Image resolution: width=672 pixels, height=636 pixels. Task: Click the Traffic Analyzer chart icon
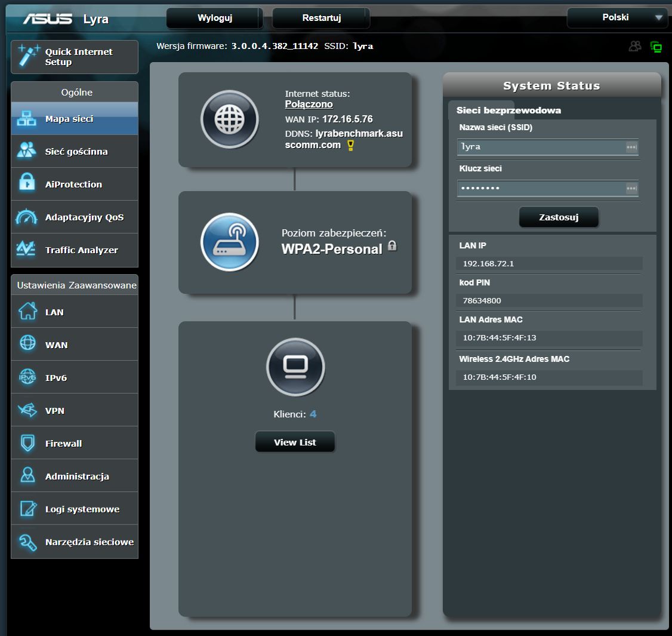click(26, 249)
